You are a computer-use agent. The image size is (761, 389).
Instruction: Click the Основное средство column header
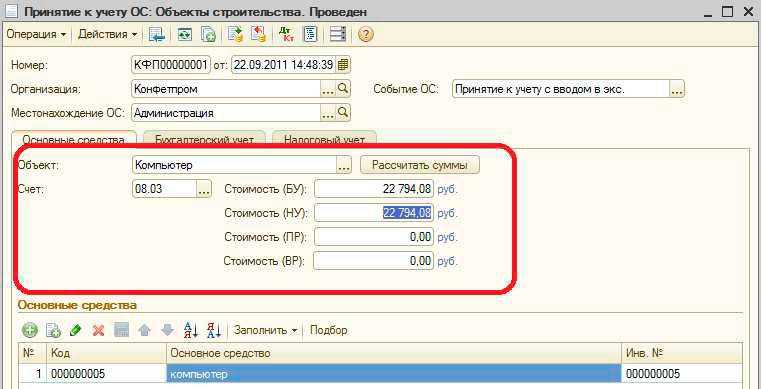[394, 353]
